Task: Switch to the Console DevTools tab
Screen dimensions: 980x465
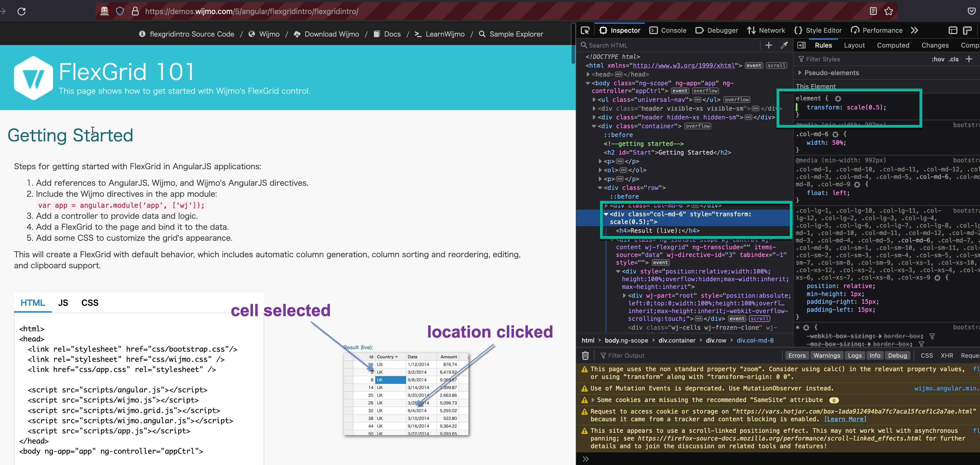Action: [668, 31]
